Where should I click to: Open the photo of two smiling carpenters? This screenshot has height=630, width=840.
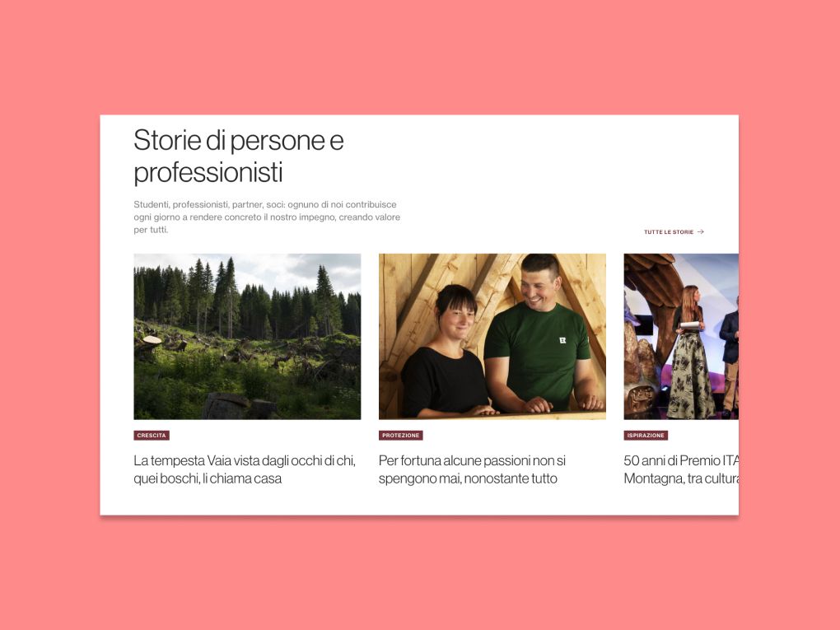tap(492, 337)
